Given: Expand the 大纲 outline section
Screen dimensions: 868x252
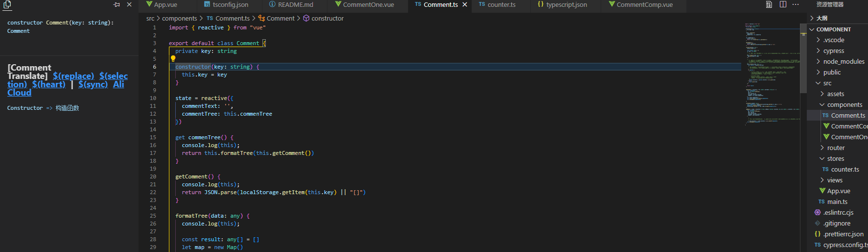Looking at the screenshot, I should (821, 18).
